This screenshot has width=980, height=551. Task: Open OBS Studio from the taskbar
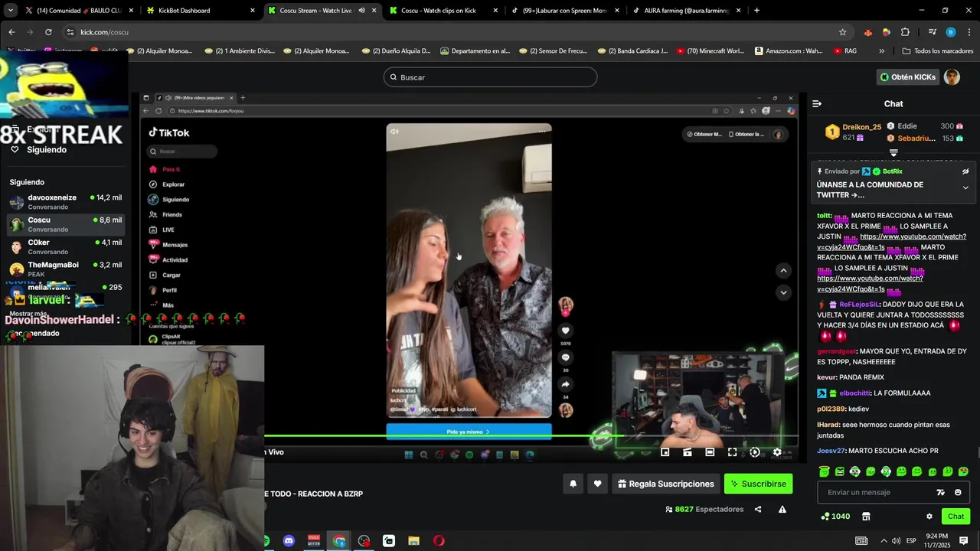pos(364,541)
